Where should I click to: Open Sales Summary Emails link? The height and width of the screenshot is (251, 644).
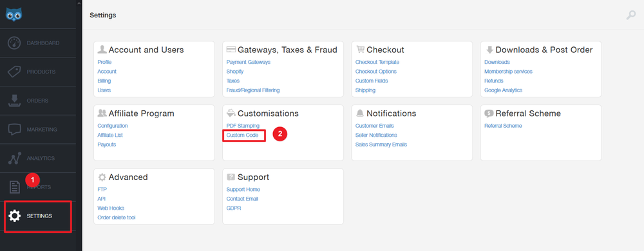(x=381, y=145)
